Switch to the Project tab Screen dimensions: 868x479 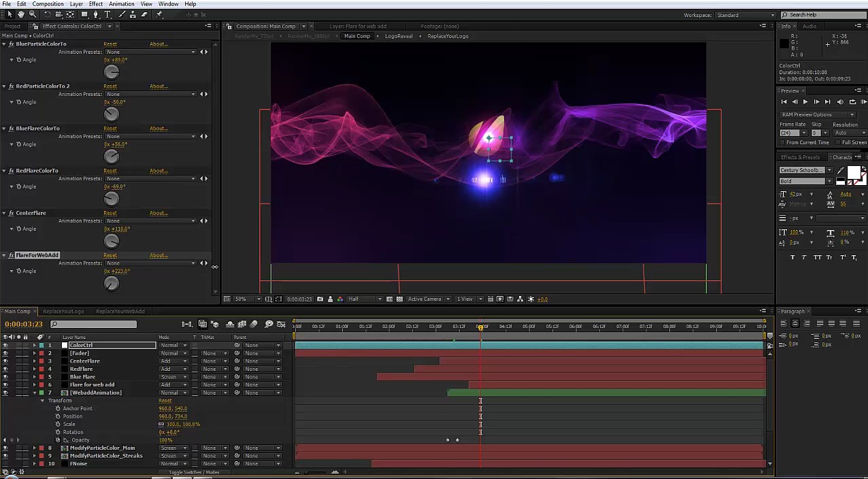[x=13, y=26]
